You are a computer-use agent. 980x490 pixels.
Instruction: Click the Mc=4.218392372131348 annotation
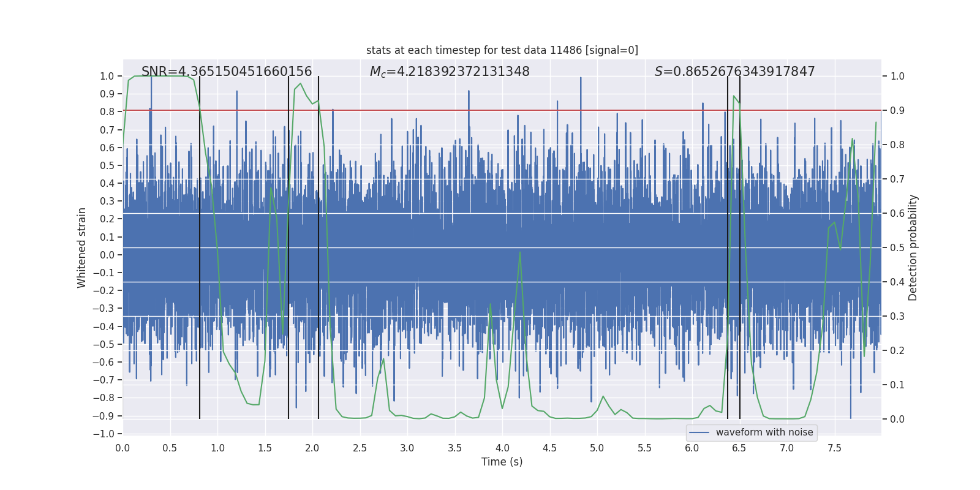(450, 72)
